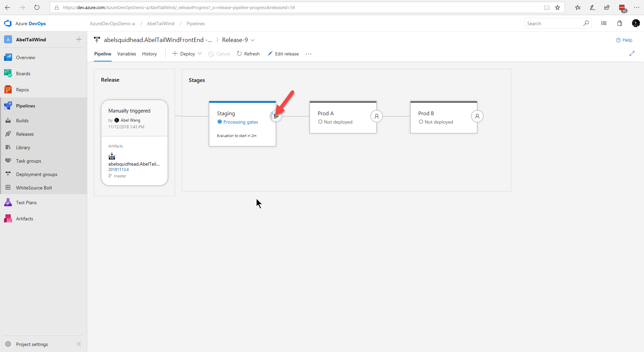
Task: Add page to favorites star
Action: 557,7
